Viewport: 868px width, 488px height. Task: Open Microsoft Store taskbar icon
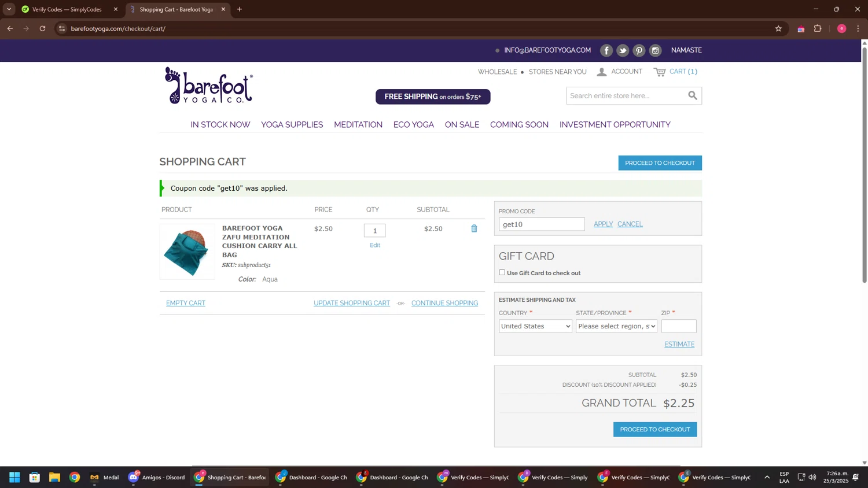(35, 477)
